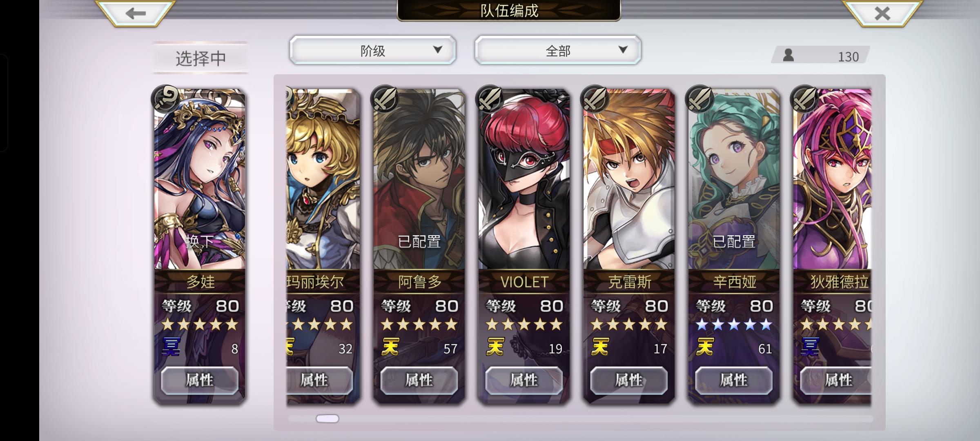Tap the sword class icon on 阿鲁多's card

pos(385,99)
